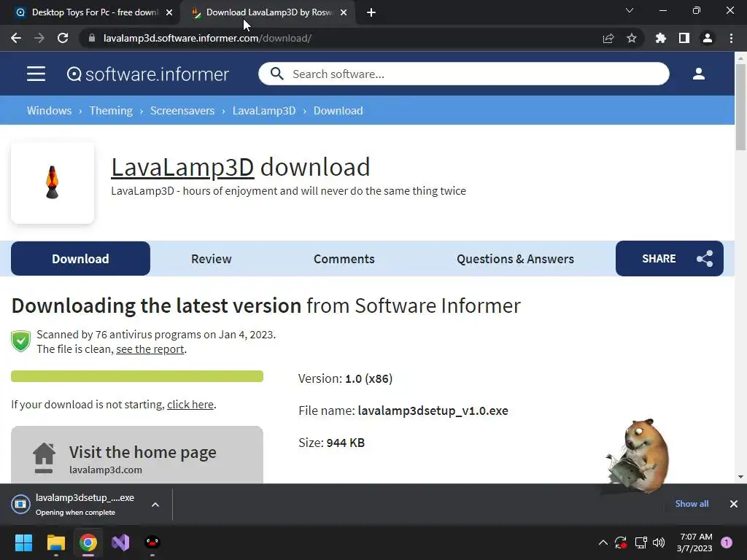Open the network tray icon
Viewport: 747px width, 560px height.
[x=640, y=542]
